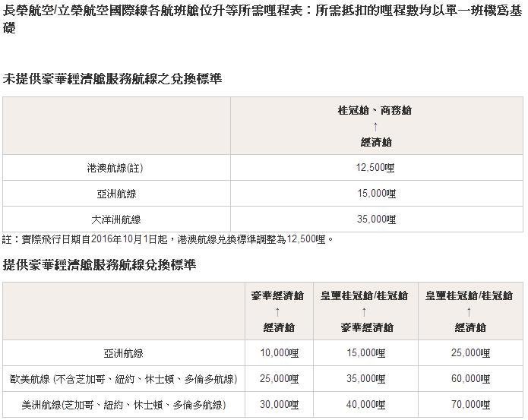Click the 豪華經濟艙 text in middle column header
Image resolution: width=528 pixels, height=420 pixels.
click(x=365, y=327)
